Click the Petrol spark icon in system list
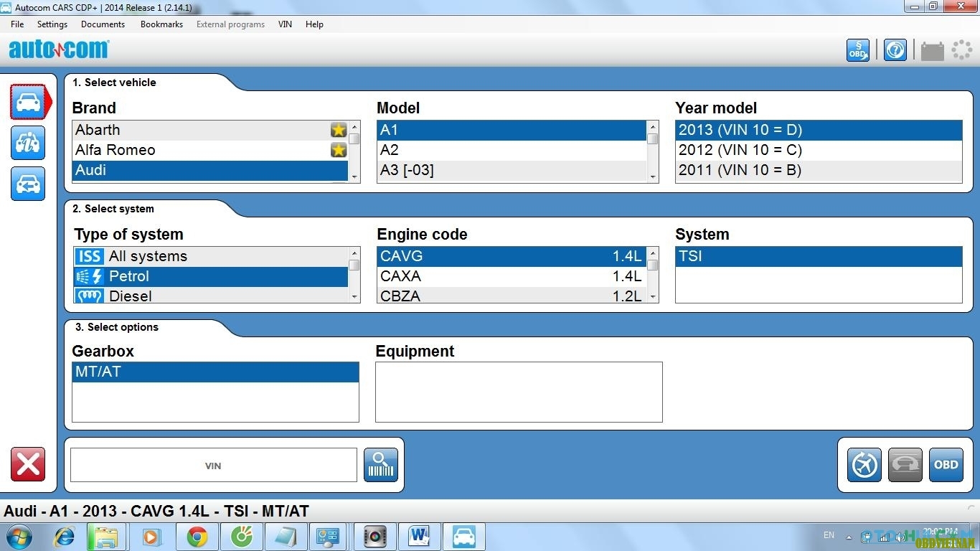 click(x=90, y=276)
